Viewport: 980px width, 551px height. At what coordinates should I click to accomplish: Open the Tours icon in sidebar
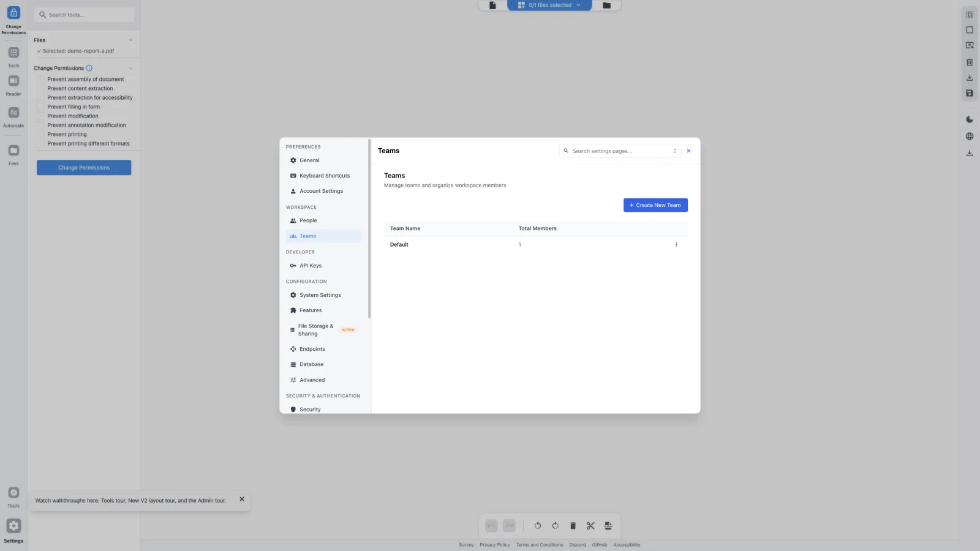(13, 493)
